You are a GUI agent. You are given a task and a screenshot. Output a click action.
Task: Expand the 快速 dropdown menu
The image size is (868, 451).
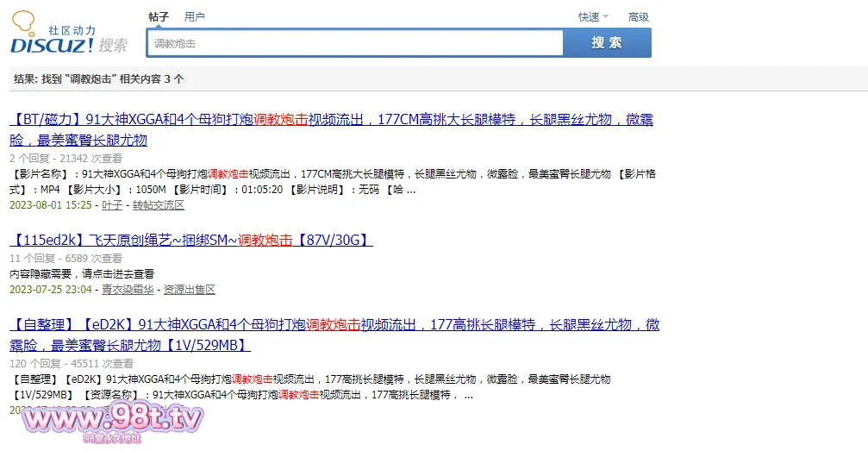click(x=593, y=17)
